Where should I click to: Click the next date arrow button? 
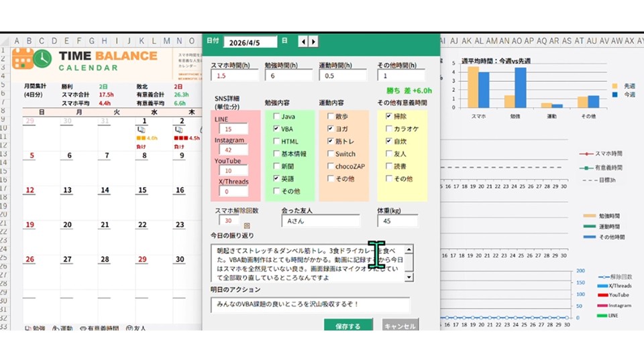click(312, 42)
